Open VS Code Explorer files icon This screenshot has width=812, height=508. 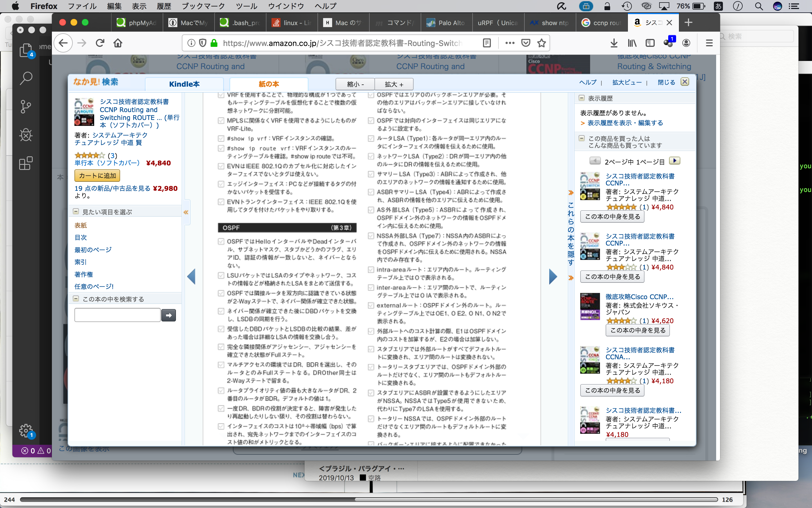pos(26,51)
